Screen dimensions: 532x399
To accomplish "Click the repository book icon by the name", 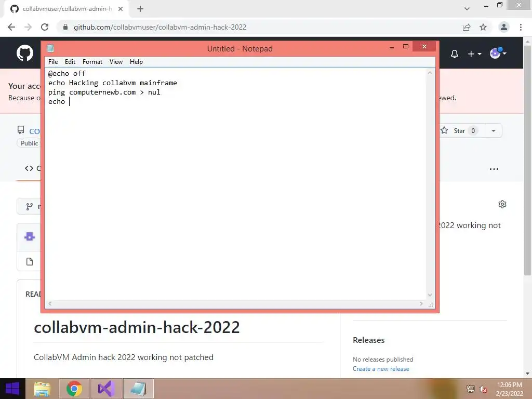I will pos(21,130).
